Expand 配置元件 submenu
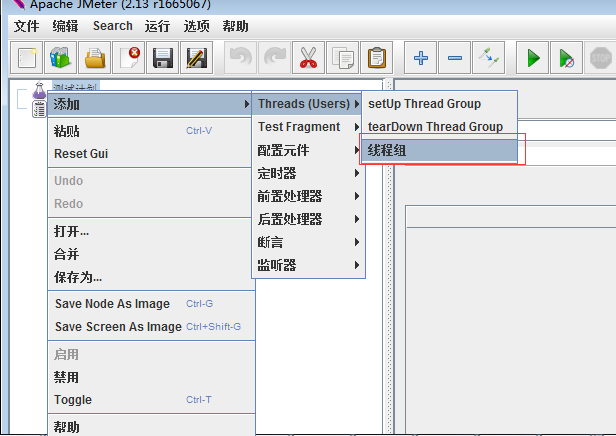Screen dimensions: 616x436 pos(308,150)
